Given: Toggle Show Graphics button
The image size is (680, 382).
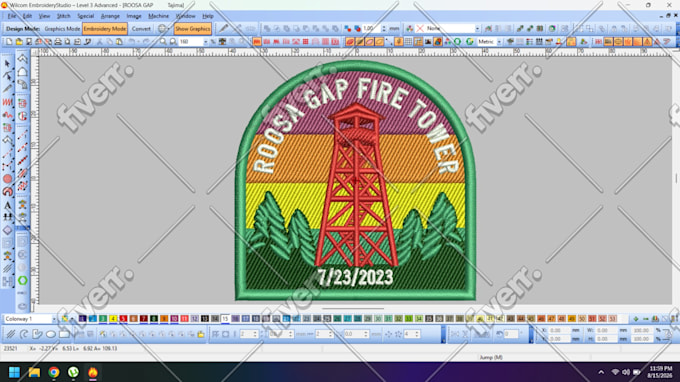Looking at the screenshot, I should point(193,29).
